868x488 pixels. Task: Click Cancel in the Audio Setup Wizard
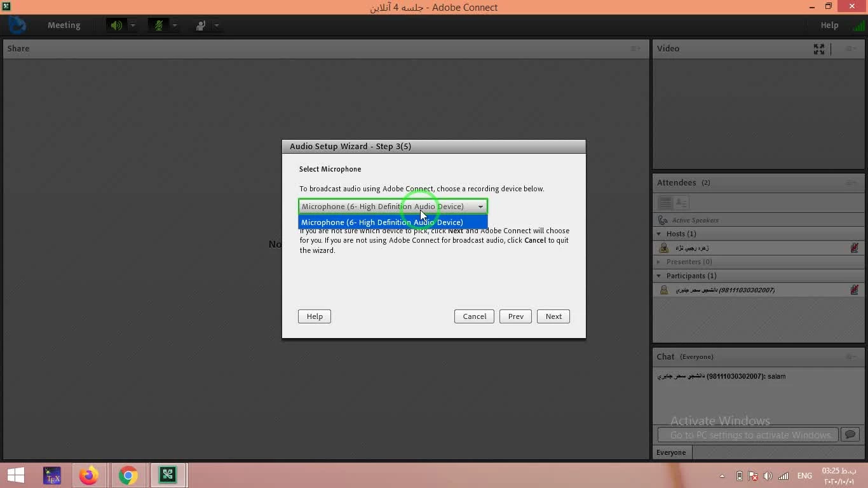point(474,316)
